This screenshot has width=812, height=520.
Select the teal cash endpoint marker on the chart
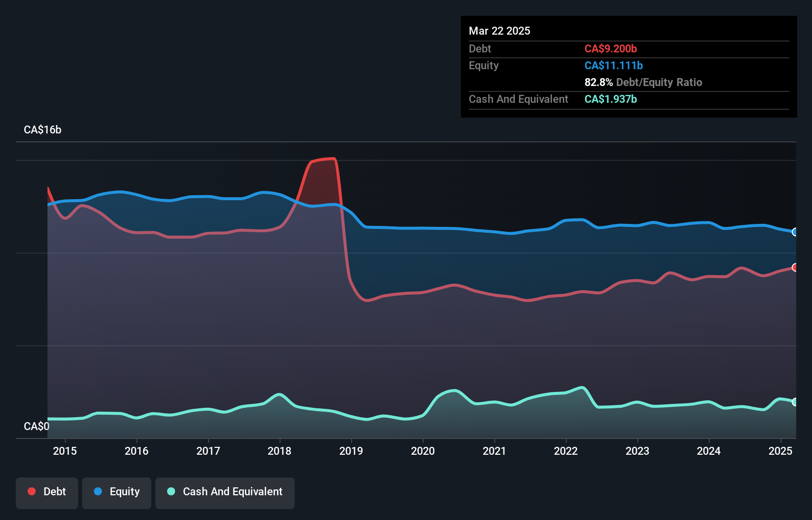(795, 402)
